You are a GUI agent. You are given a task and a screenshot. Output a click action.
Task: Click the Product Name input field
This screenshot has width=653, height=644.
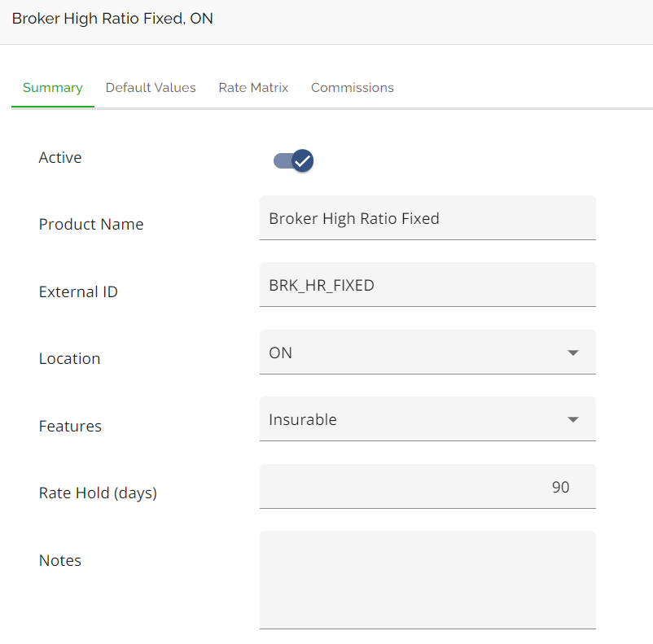pyautogui.click(x=427, y=218)
